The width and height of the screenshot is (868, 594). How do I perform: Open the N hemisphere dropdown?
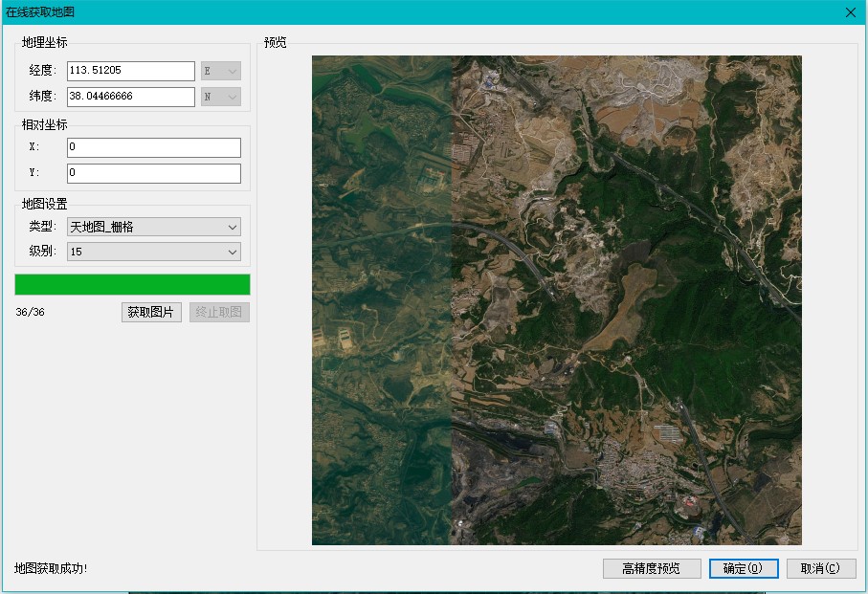click(221, 97)
